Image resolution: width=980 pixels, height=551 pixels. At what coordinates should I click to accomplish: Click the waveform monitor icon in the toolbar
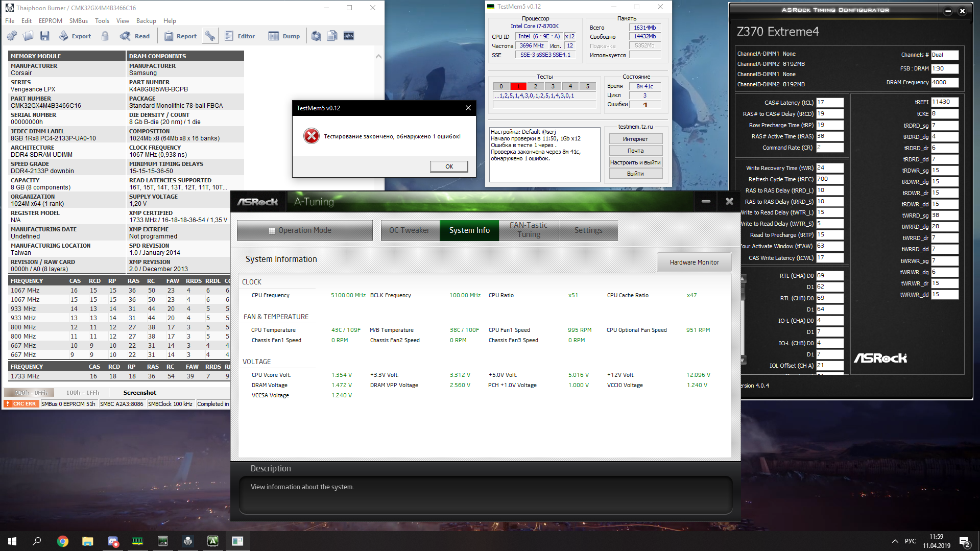[x=349, y=36]
